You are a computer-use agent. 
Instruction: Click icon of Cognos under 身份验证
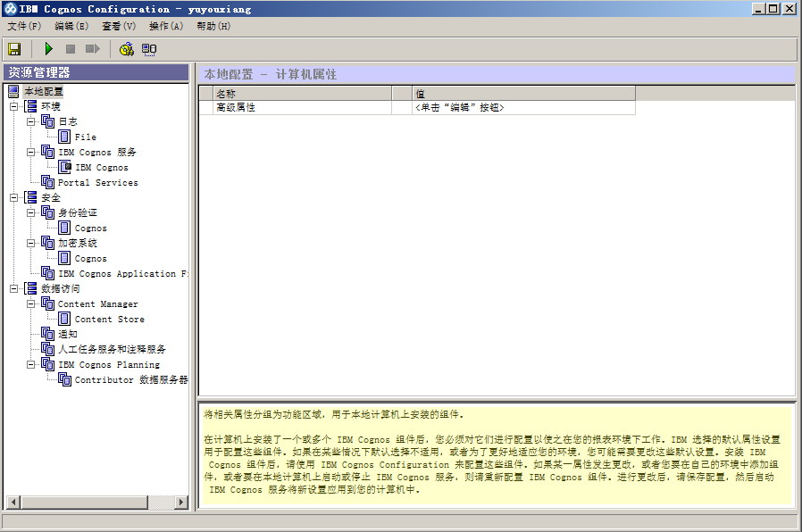64,228
